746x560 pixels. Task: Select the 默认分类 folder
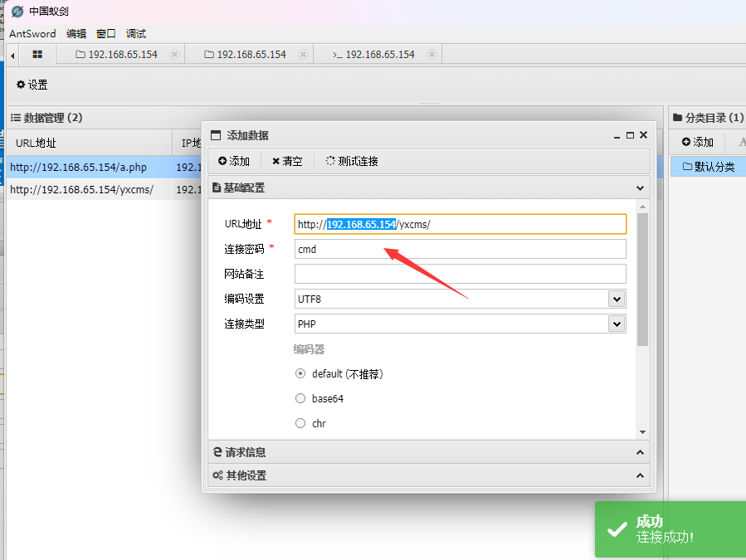tap(708, 167)
